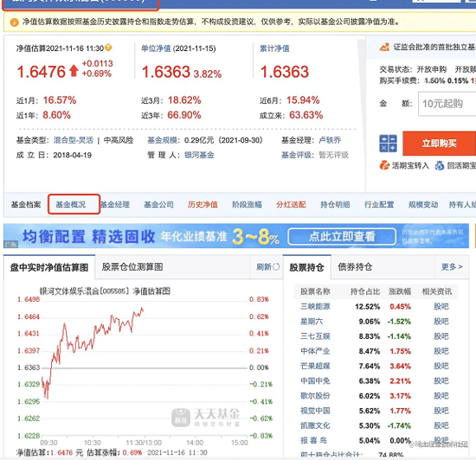Click the calculator icon beside buy button
This screenshot has height=460, width=476.
pyautogui.click(x=388, y=144)
